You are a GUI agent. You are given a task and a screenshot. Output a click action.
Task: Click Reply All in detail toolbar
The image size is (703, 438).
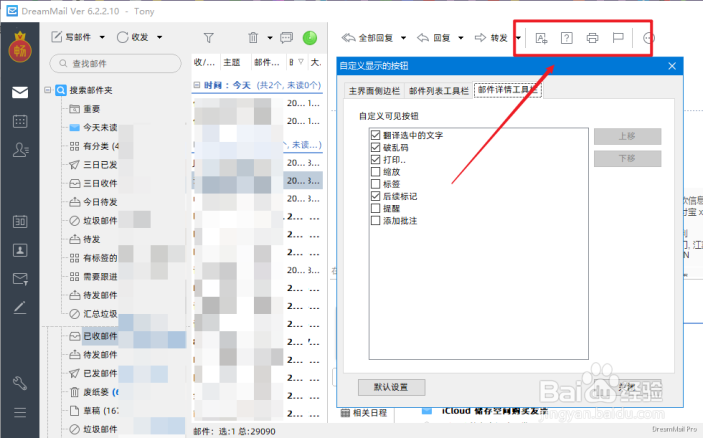coord(368,38)
